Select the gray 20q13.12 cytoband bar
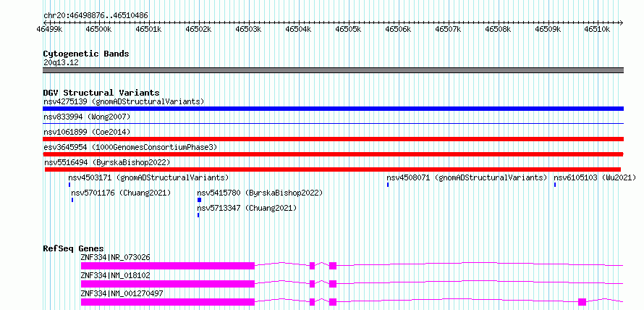 [x=333, y=70]
